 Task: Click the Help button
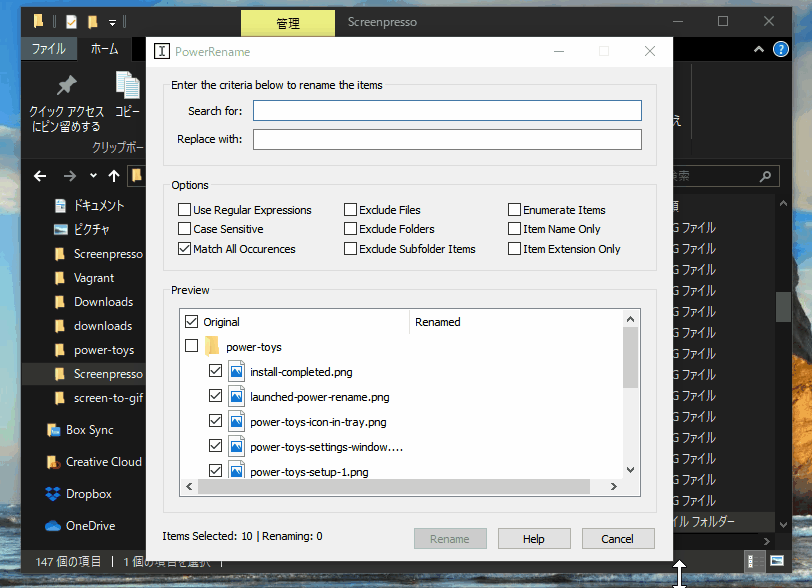coord(534,539)
